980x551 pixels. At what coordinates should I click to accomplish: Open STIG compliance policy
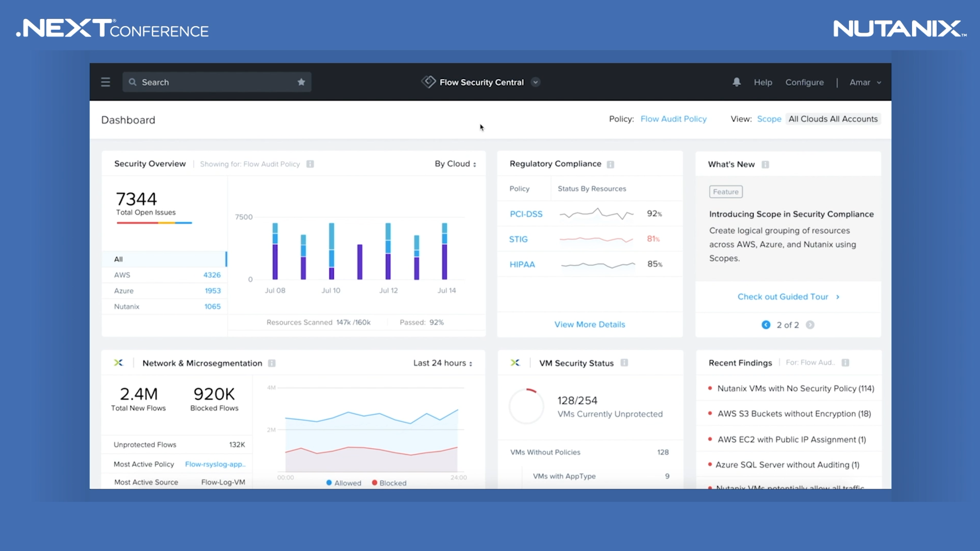518,239
